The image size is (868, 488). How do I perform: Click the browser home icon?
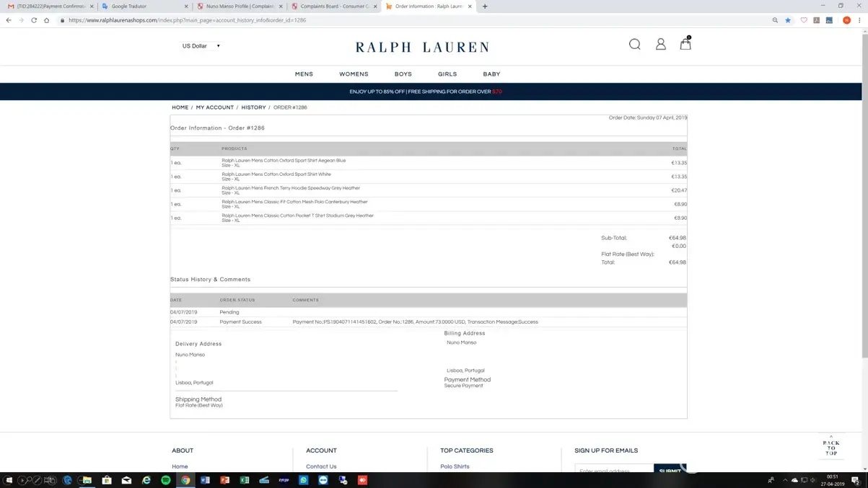pyautogui.click(x=47, y=20)
